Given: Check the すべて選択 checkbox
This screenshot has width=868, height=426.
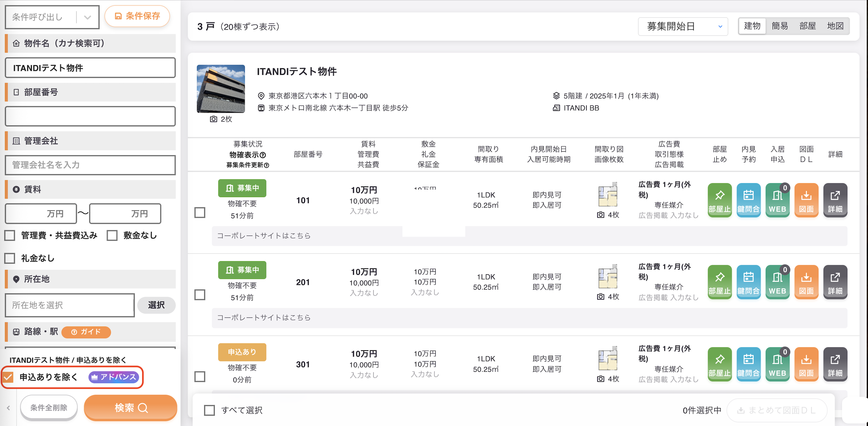Looking at the screenshot, I should click(209, 410).
